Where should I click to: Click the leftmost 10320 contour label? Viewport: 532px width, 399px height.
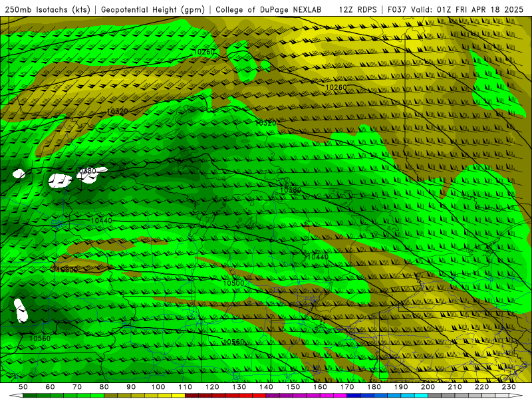[118, 111]
